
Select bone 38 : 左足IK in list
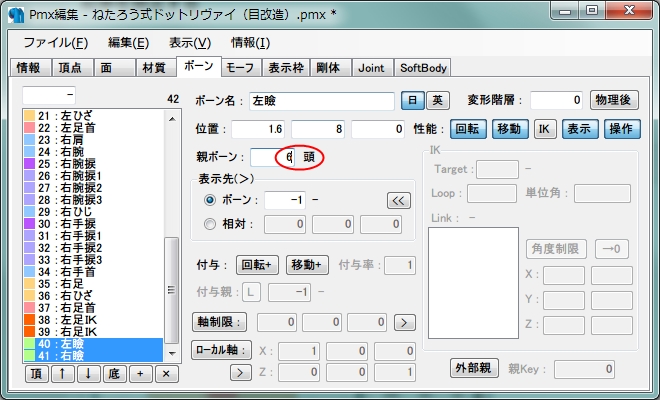click(93, 320)
